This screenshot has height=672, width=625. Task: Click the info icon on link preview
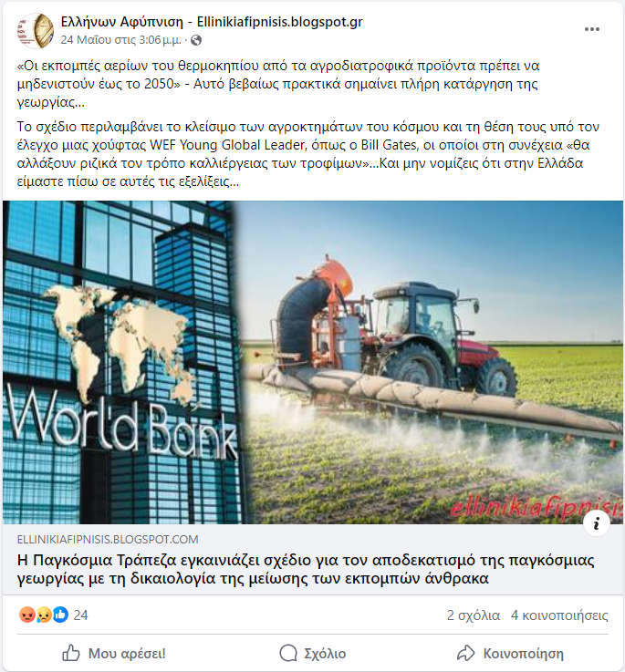(x=597, y=523)
